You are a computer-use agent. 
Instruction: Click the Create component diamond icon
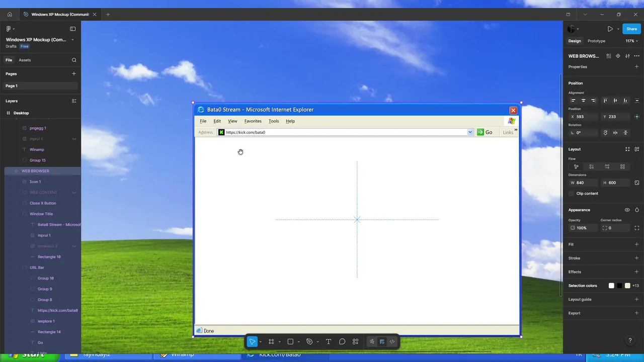click(x=618, y=56)
